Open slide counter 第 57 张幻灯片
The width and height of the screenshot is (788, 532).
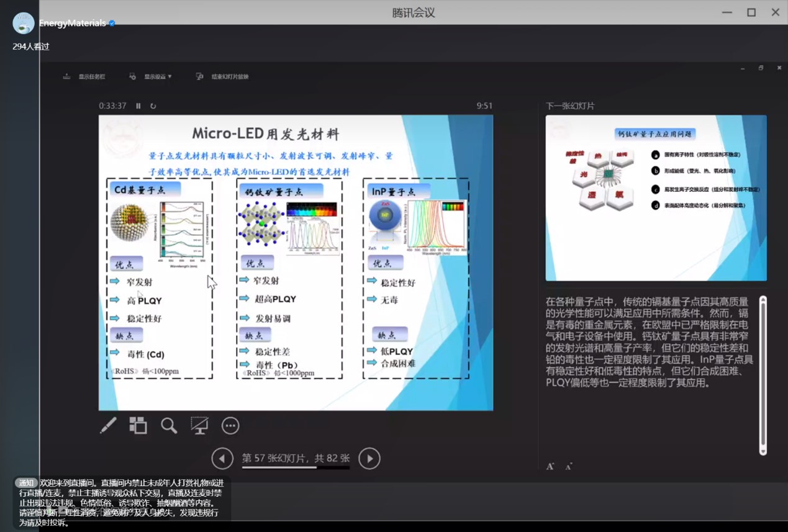tap(296, 458)
